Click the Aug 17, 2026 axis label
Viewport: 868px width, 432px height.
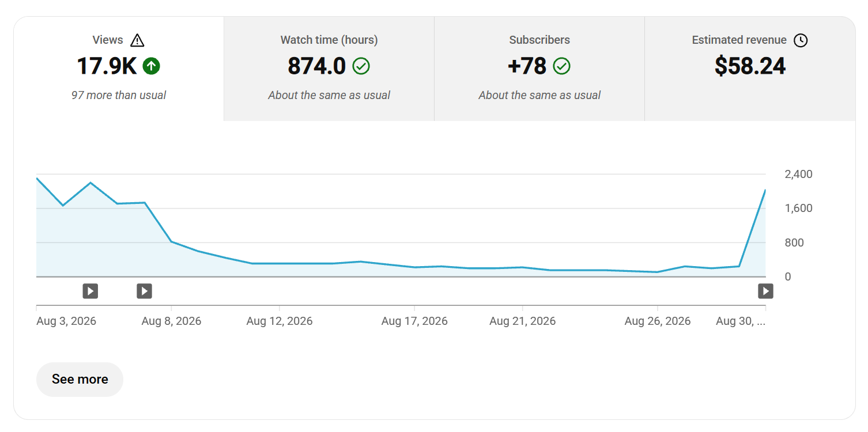pyautogui.click(x=414, y=321)
